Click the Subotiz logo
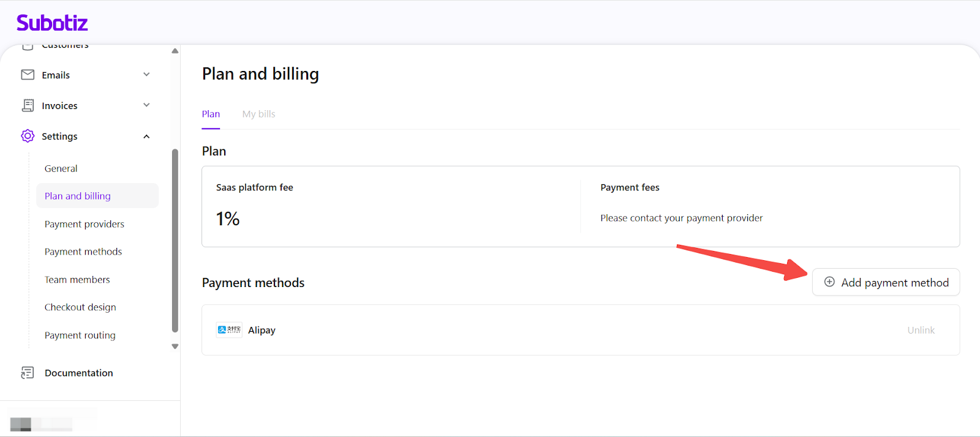This screenshot has width=980, height=437. (52, 23)
